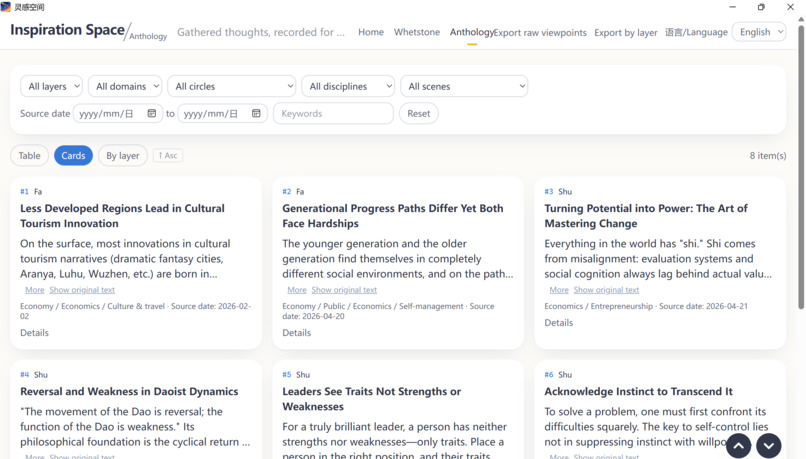
Task: Switch to Table view
Action: (29, 156)
